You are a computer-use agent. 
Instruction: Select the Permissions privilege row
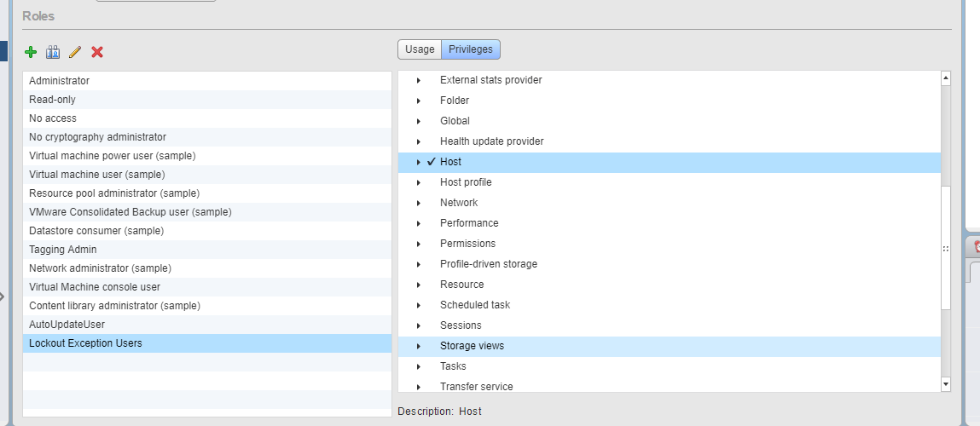(x=670, y=244)
